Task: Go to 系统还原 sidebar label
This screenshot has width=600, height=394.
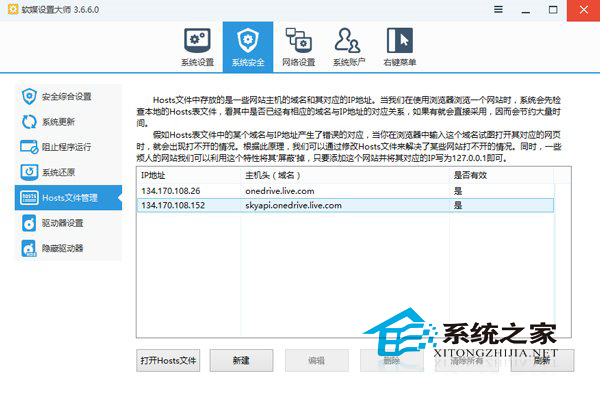Action: coord(58,173)
